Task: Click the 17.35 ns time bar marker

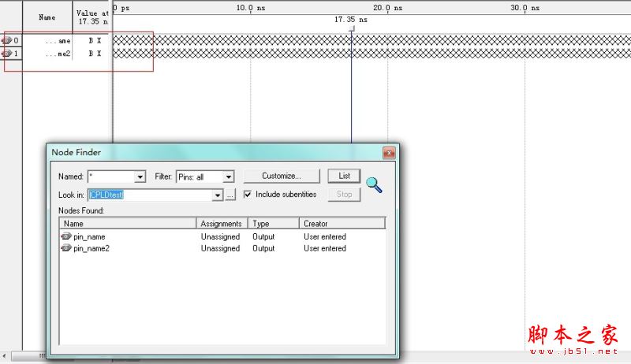Action: (x=351, y=28)
